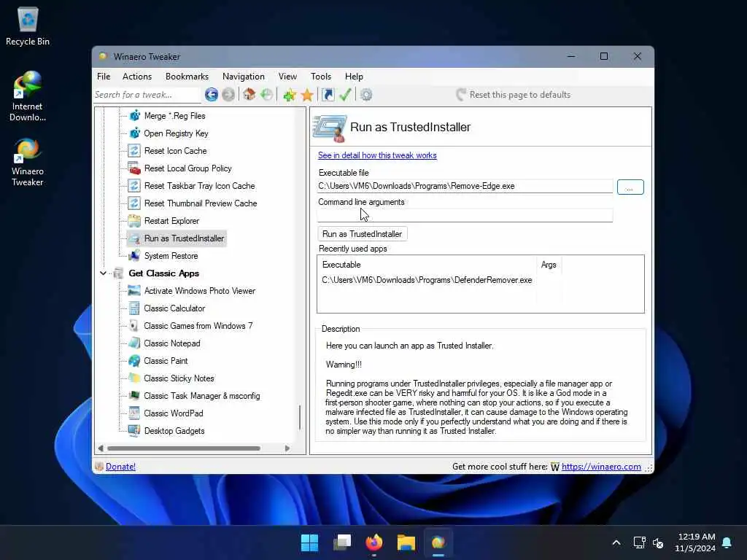Click the green checkmark toolbar icon
This screenshot has width=747, height=560.
click(345, 94)
